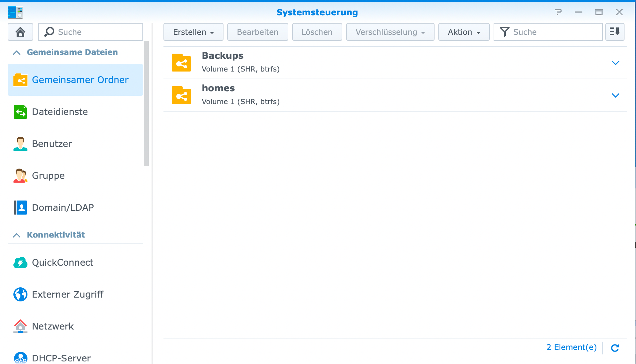Expand the Backups folder details chevron
The width and height of the screenshot is (636, 364).
[615, 63]
